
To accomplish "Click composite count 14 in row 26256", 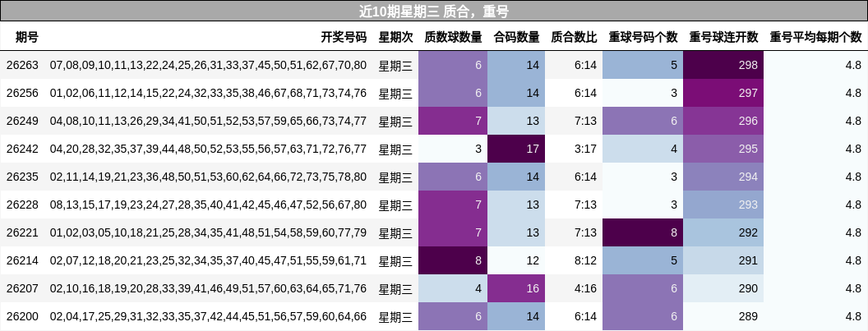I will coord(516,93).
